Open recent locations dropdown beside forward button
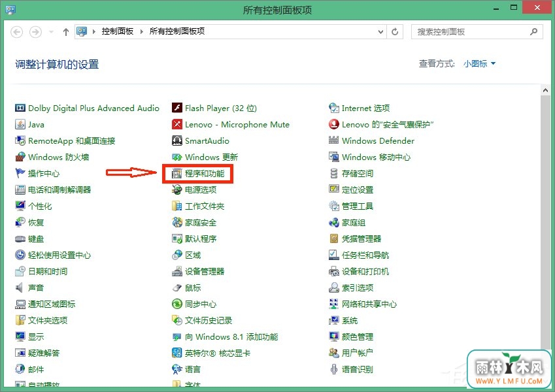This screenshot has height=392, width=555. click(x=52, y=32)
